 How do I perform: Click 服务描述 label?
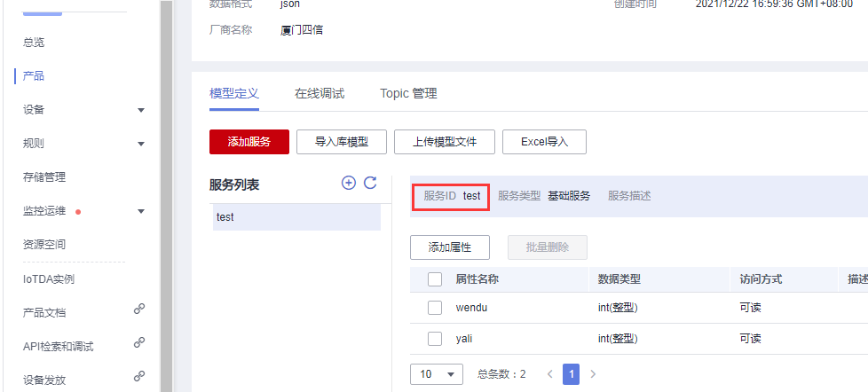tap(629, 196)
